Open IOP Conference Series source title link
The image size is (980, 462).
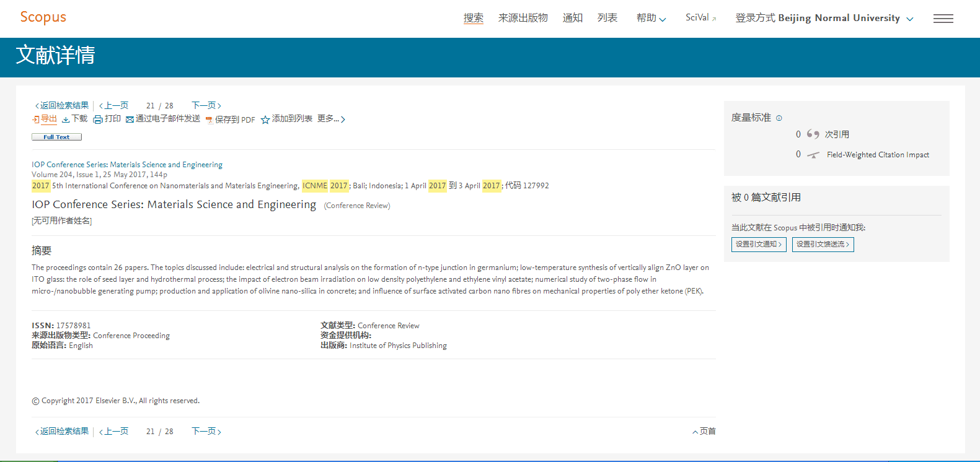127,165
